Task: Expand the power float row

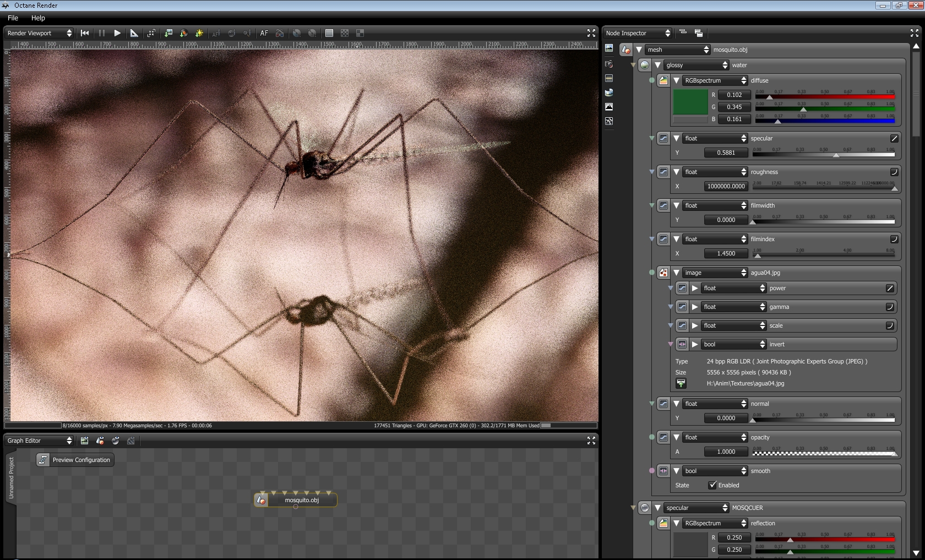Action: pyautogui.click(x=695, y=288)
